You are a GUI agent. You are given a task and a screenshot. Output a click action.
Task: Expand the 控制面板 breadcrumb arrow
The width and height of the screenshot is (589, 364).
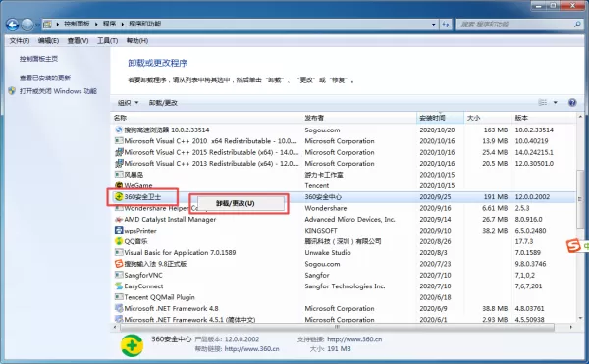pyautogui.click(x=96, y=24)
